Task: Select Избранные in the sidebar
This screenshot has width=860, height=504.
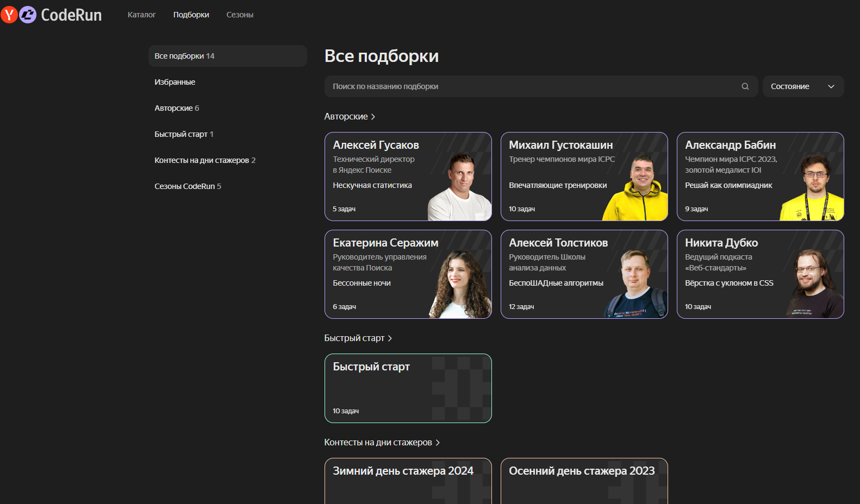Action: 228,82
